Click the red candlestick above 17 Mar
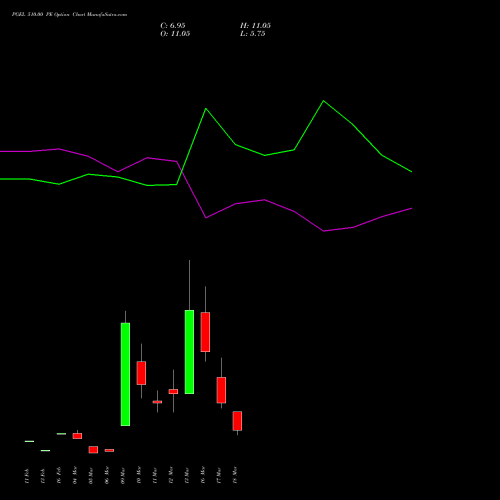Screen dimensions: 500x500 pos(221,390)
